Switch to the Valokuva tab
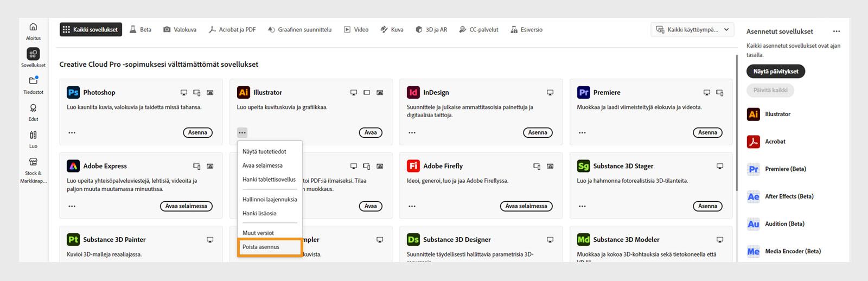This screenshot has width=868, height=281. (x=180, y=30)
